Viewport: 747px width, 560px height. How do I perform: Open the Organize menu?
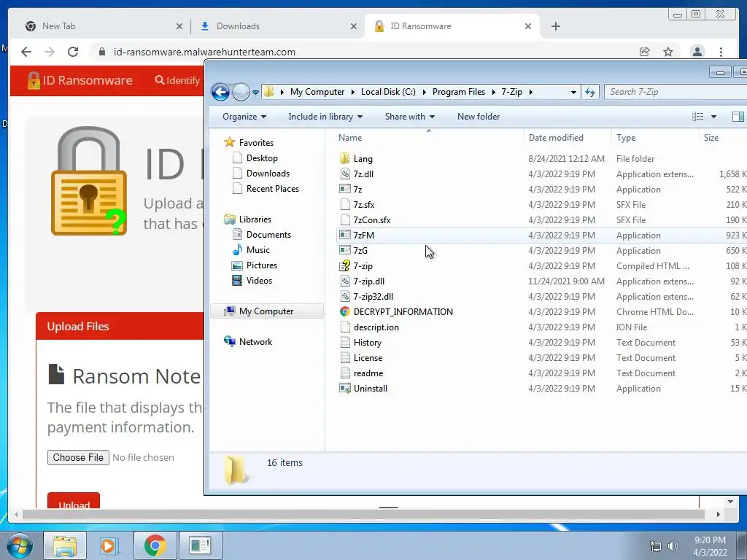244,117
